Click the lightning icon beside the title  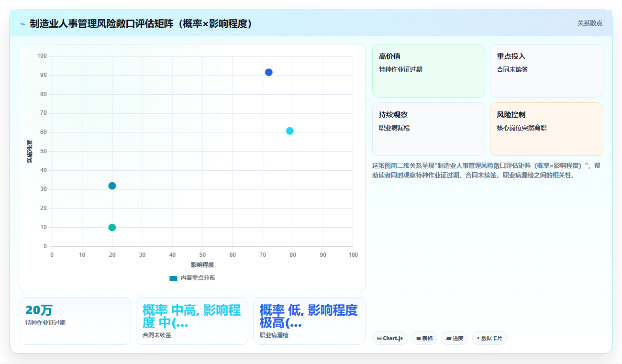point(22,23)
